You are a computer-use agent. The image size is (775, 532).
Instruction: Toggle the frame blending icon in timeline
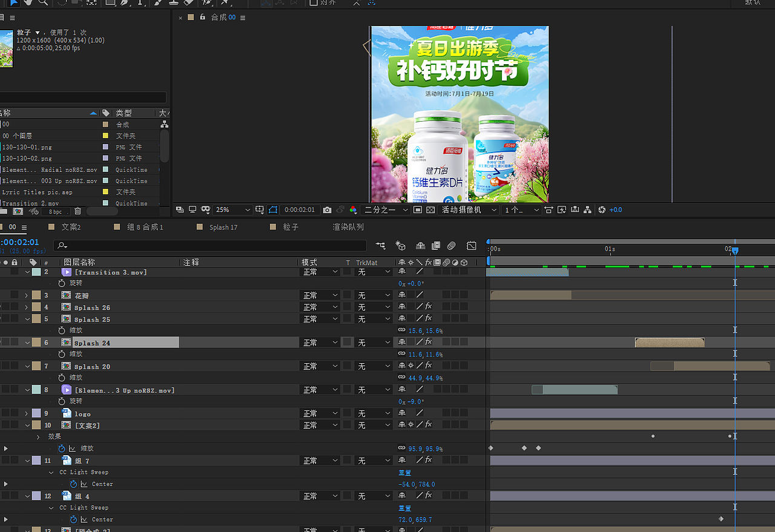436,246
